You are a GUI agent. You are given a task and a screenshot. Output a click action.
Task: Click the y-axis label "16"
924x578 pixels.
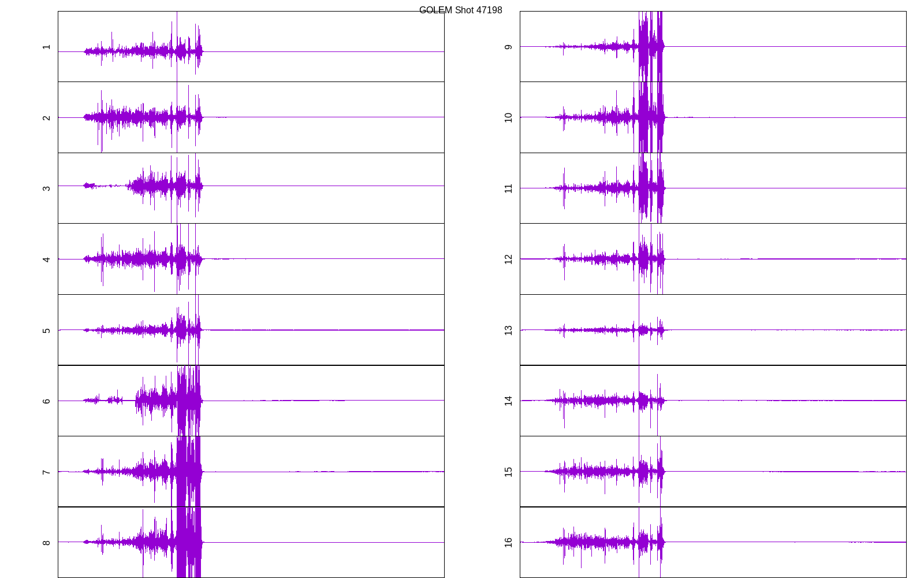pyautogui.click(x=508, y=542)
